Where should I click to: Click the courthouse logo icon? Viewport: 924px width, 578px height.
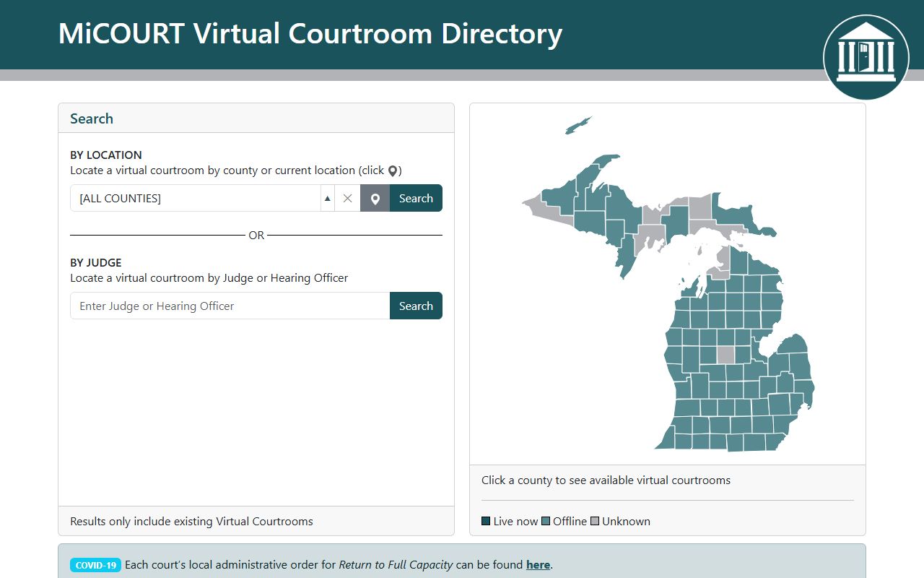[x=866, y=56]
